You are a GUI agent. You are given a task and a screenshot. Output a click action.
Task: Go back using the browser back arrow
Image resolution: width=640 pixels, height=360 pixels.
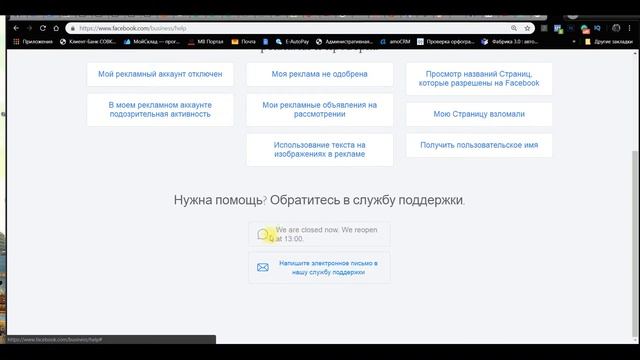click(x=16, y=28)
